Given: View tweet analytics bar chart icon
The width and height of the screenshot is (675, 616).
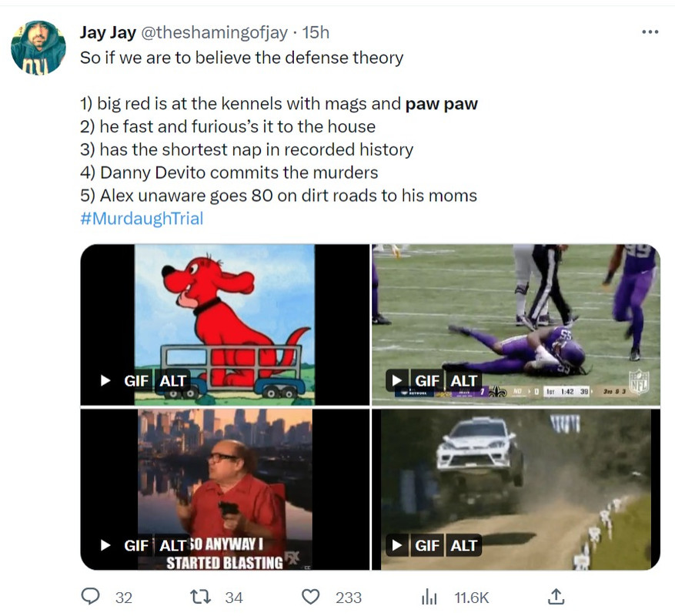Looking at the screenshot, I should (429, 597).
